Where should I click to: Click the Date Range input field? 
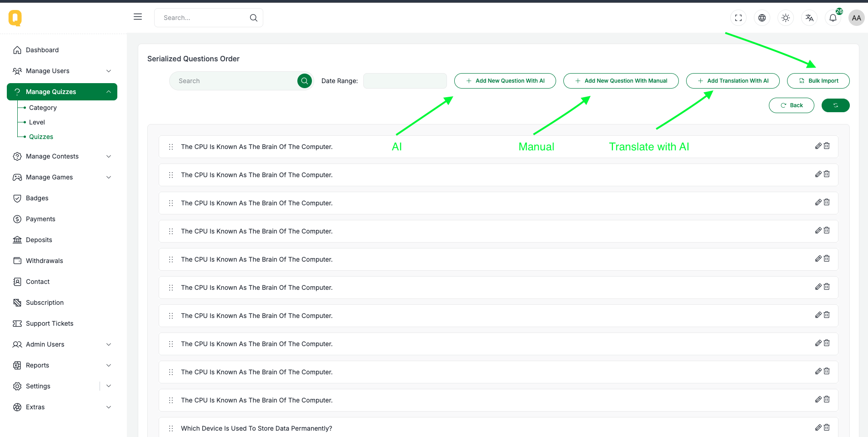tap(405, 81)
